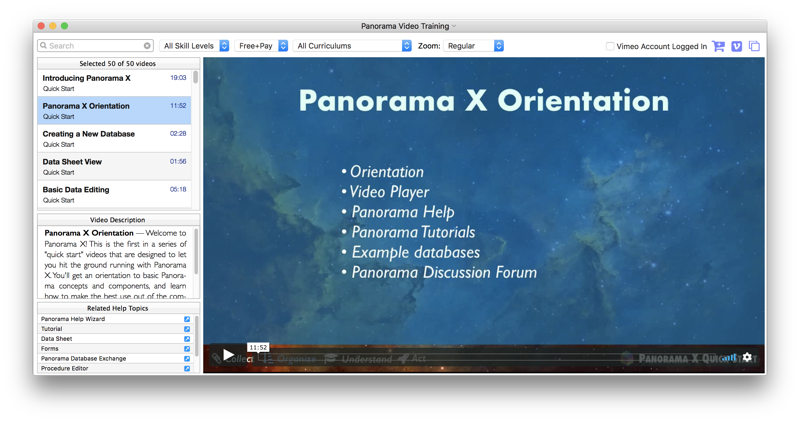The image size is (800, 423).
Task: Select the Introducing Panorama X video
Action: point(114,83)
